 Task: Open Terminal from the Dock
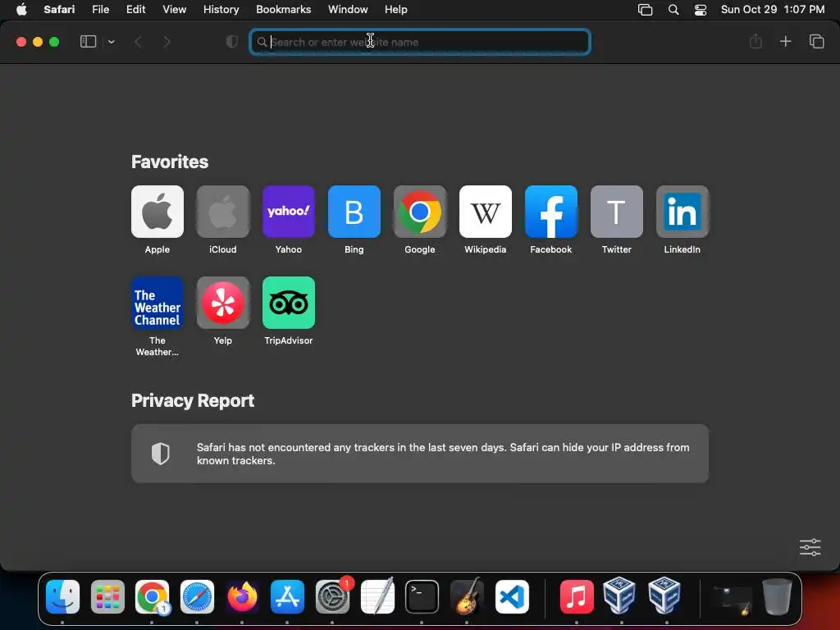point(422,596)
